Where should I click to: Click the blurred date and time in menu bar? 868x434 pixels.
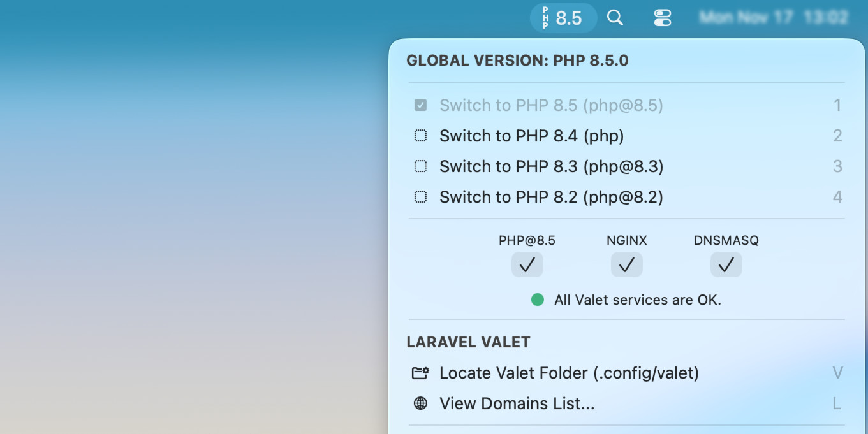tap(773, 18)
